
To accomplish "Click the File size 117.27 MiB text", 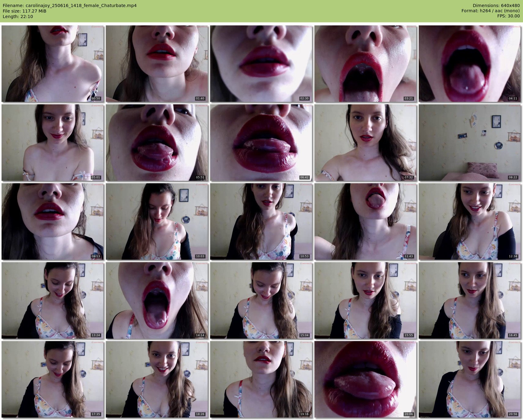I will coord(24,11).
